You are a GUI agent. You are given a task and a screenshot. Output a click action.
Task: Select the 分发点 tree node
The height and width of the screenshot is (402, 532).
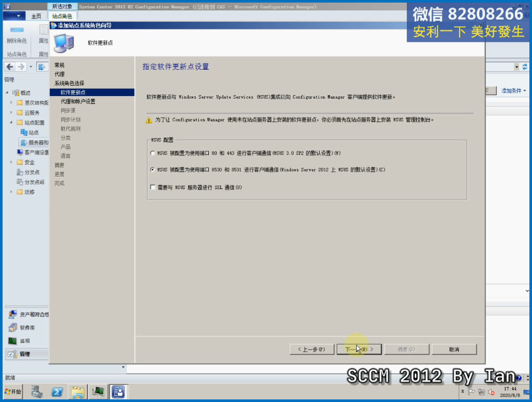coord(28,172)
